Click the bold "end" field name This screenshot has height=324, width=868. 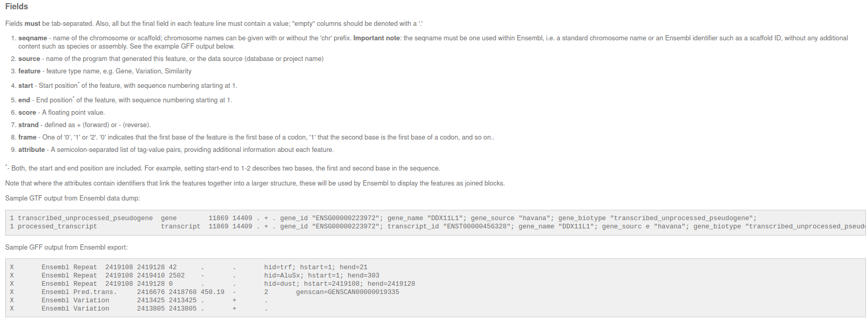coord(24,100)
